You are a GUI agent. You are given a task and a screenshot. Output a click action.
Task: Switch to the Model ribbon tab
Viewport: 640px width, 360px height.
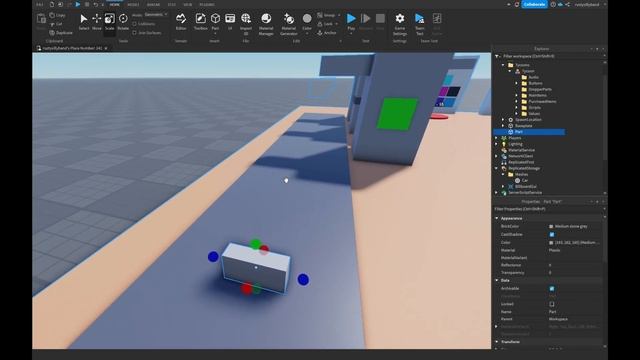point(133,4)
